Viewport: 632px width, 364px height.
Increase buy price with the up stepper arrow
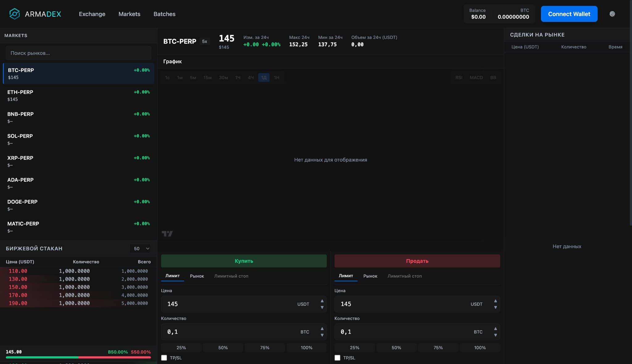point(322,301)
